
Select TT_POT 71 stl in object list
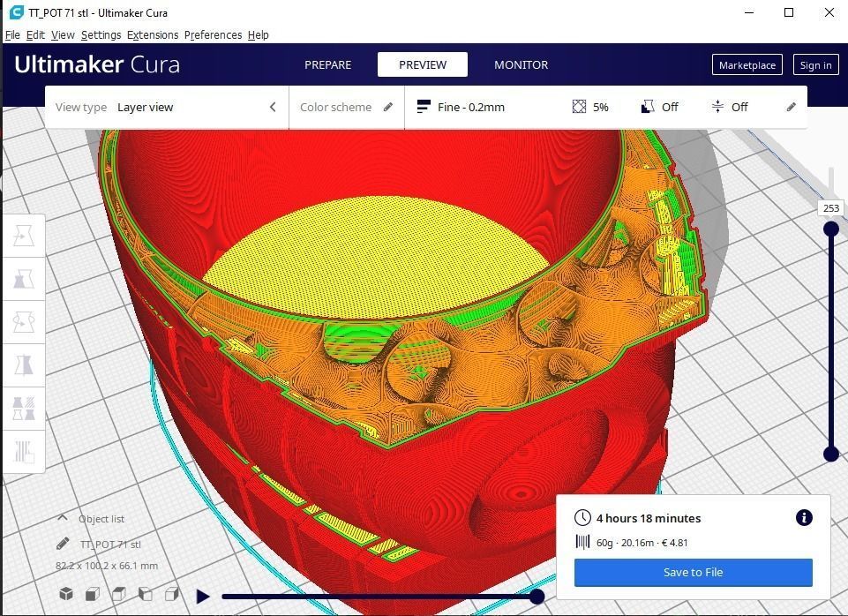(110, 544)
